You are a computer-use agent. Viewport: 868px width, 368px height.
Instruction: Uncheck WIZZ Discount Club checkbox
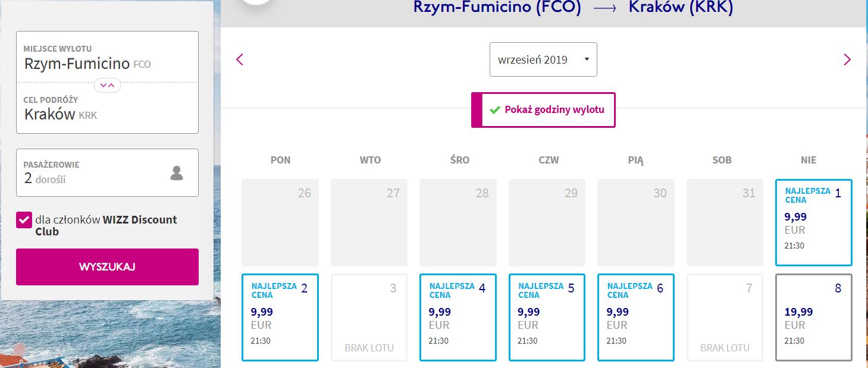[24, 220]
